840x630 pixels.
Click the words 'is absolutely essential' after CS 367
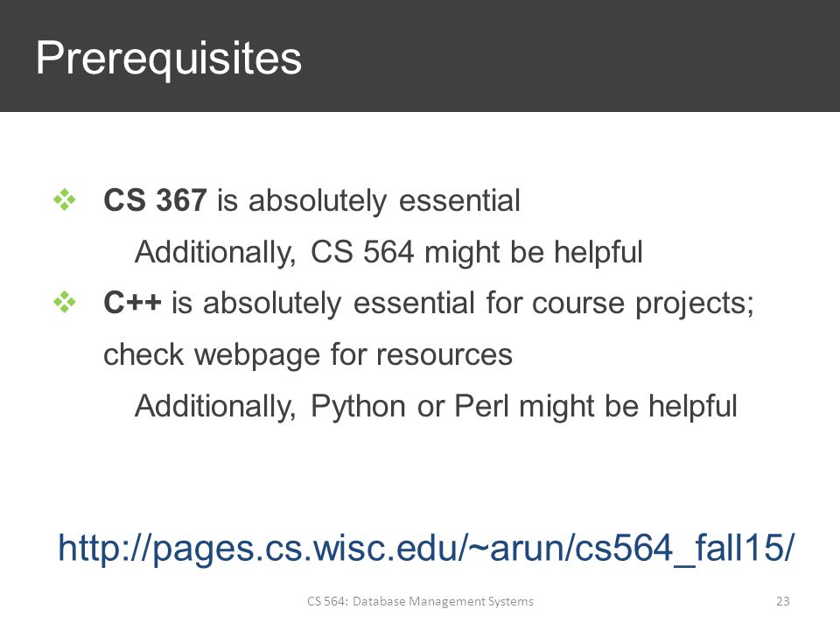pos(368,200)
